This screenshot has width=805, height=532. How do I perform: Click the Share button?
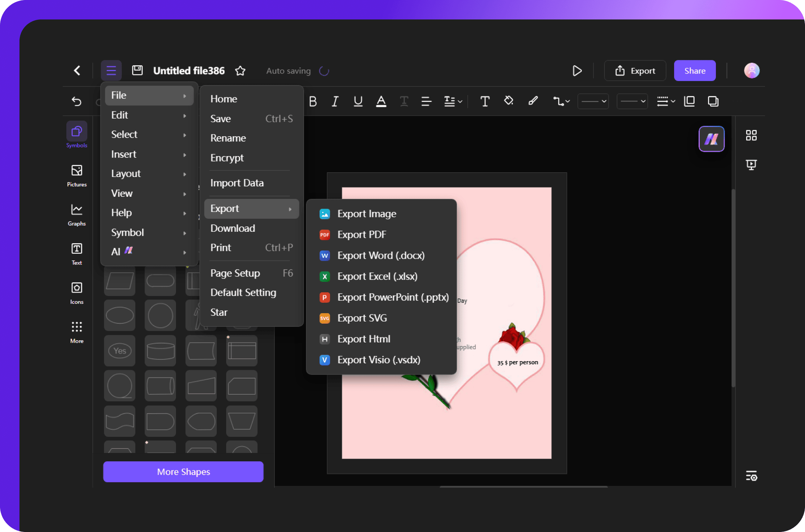(695, 71)
